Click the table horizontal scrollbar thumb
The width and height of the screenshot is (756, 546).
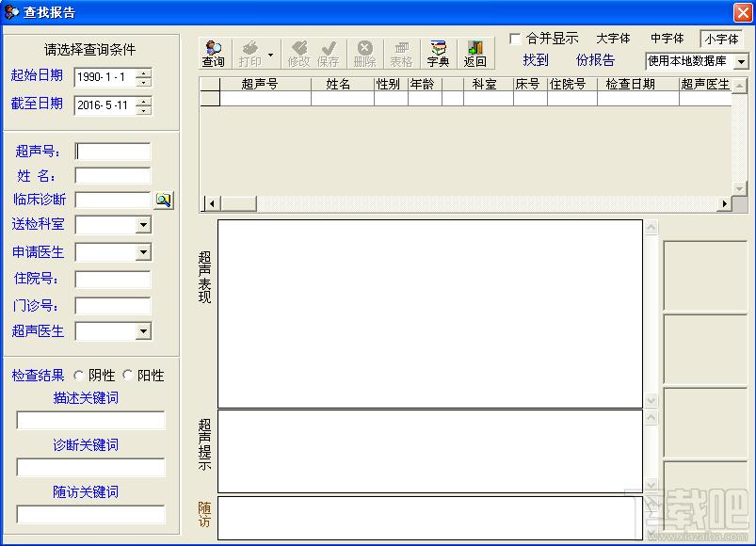(x=238, y=204)
